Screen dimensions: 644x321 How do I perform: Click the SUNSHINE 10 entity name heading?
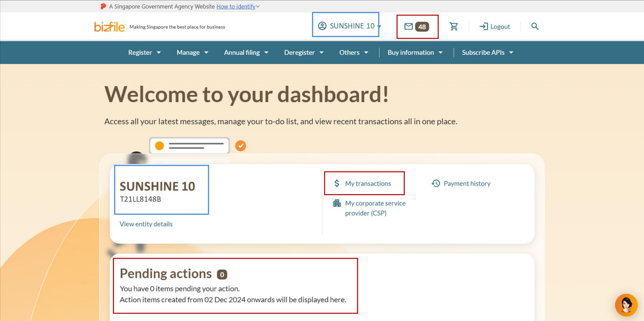pos(157,186)
